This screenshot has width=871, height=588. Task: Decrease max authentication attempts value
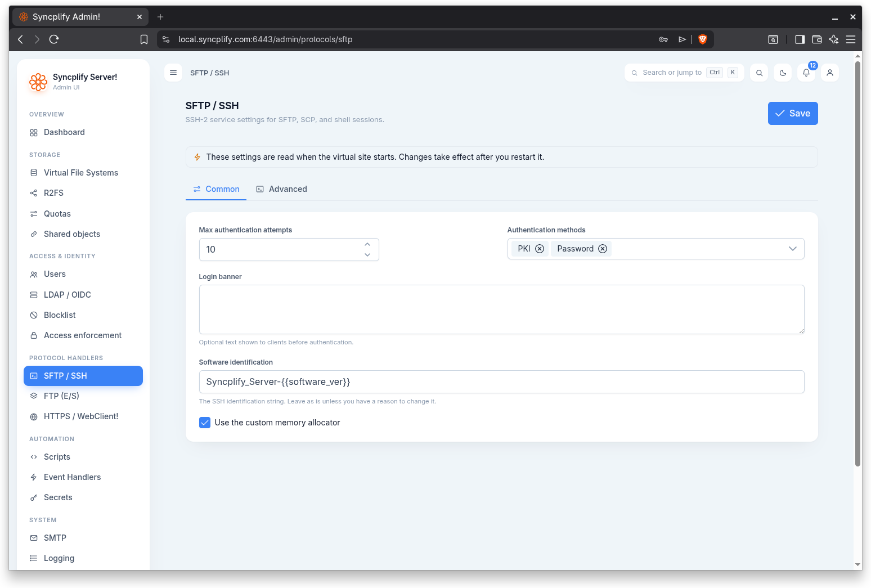[x=367, y=255]
